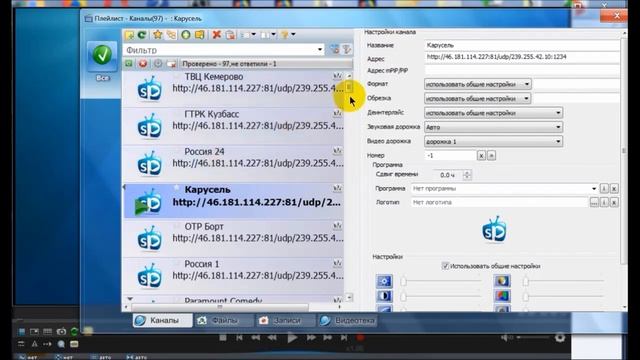This screenshot has height=360, width=640.
Task: Click the play button in player controls
Action: click(x=292, y=338)
